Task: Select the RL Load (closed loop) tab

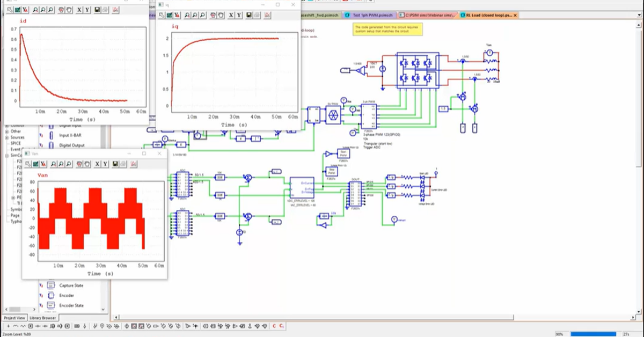Action: [x=488, y=16]
